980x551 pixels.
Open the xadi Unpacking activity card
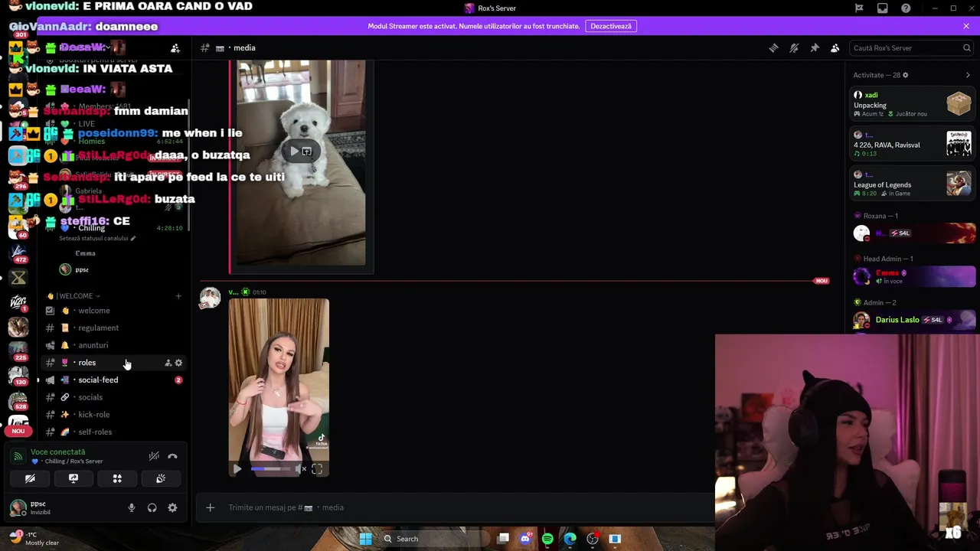tap(913, 103)
